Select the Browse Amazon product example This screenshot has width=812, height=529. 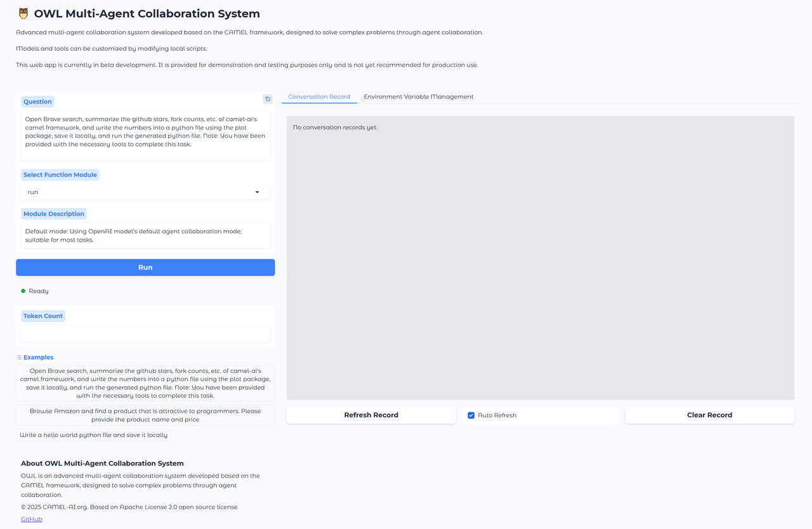tap(145, 415)
